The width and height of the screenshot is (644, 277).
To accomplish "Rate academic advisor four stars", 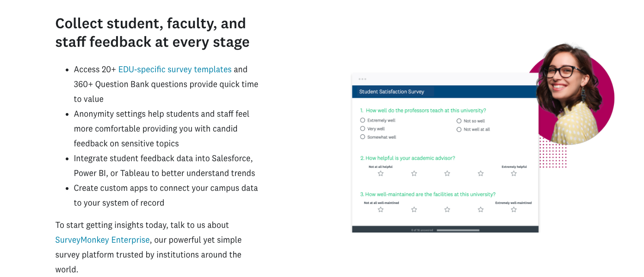I will [481, 174].
